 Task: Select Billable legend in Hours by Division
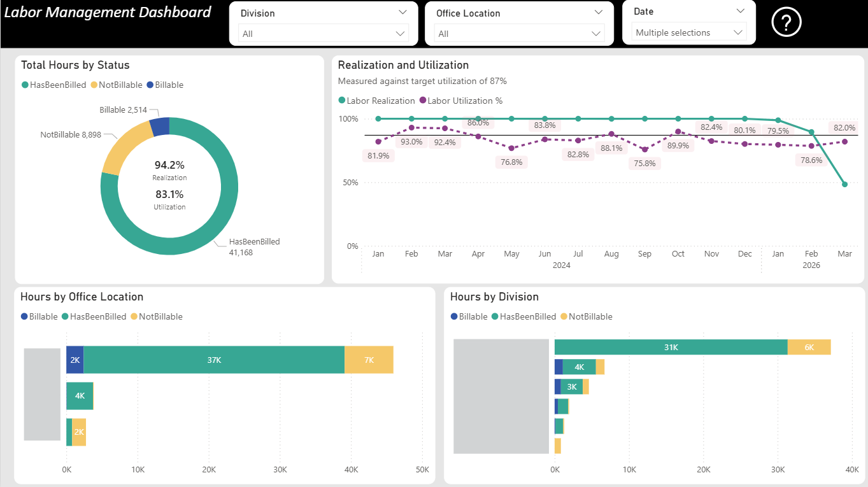(469, 316)
